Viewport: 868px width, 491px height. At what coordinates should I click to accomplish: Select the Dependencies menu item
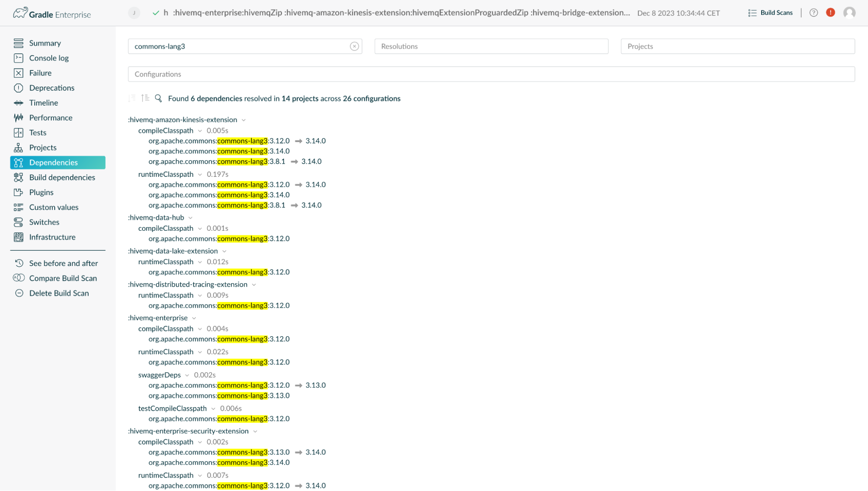tap(58, 163)
